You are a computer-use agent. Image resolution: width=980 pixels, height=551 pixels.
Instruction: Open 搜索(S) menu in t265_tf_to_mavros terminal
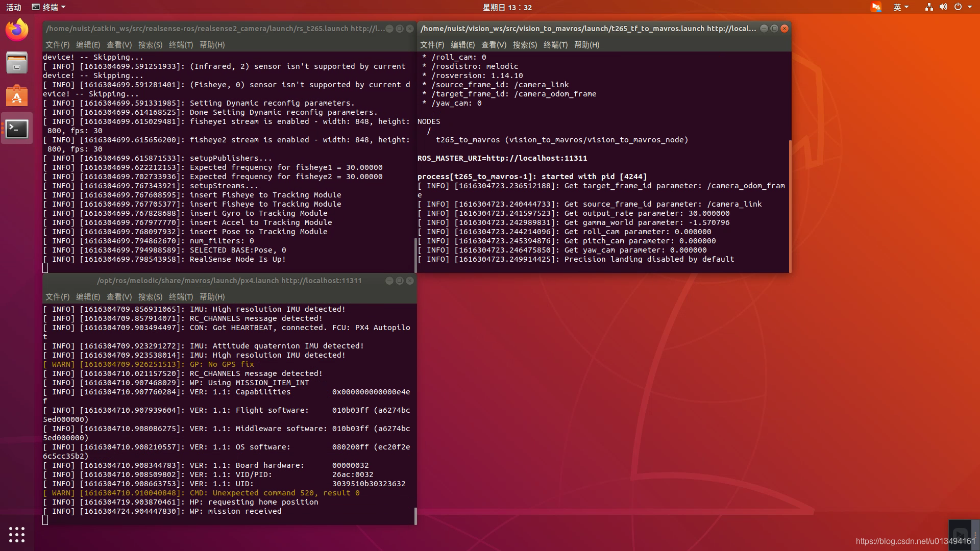pyautogui.click(x=525, y=45)
